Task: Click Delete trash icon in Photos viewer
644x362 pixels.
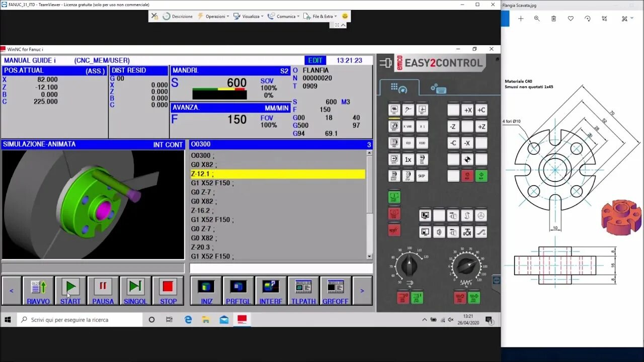Action: click(553, 19)
